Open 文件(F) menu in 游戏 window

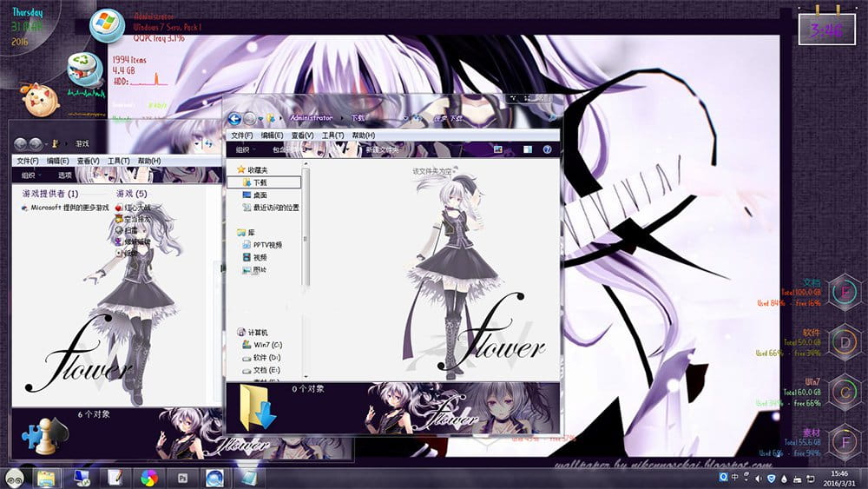(28, 161)
